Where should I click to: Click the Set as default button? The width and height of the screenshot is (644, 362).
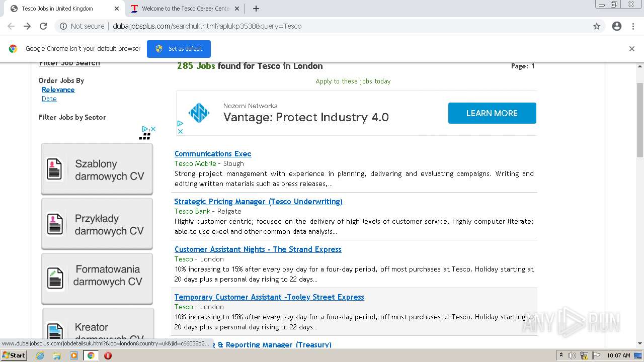tap(179, 49)
